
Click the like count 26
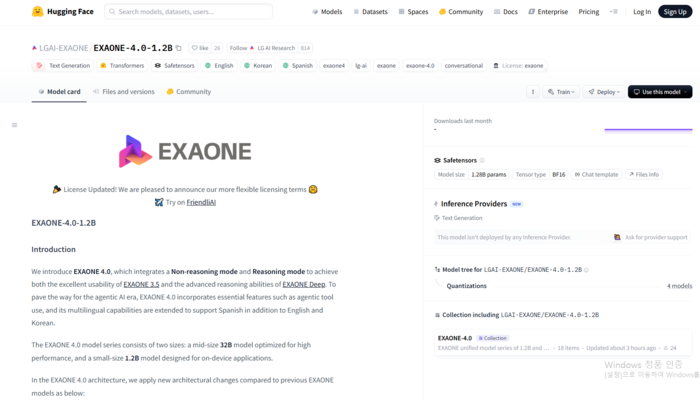pyautogui.click(x=217, y=48)
